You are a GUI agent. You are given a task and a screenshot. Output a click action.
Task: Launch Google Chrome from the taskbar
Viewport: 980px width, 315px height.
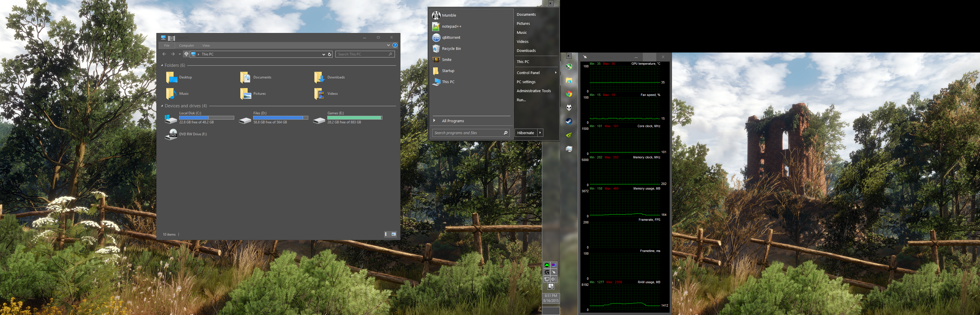[x=569, y=94]
